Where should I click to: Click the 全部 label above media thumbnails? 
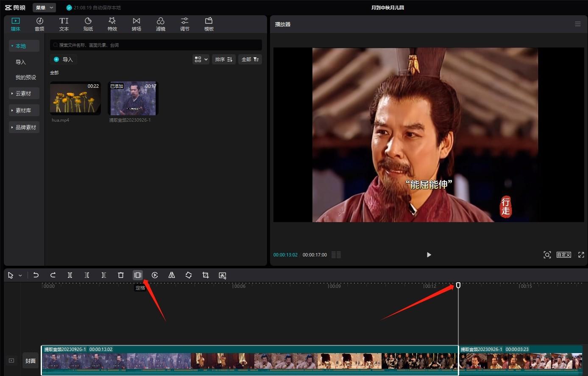coord(54,72)
